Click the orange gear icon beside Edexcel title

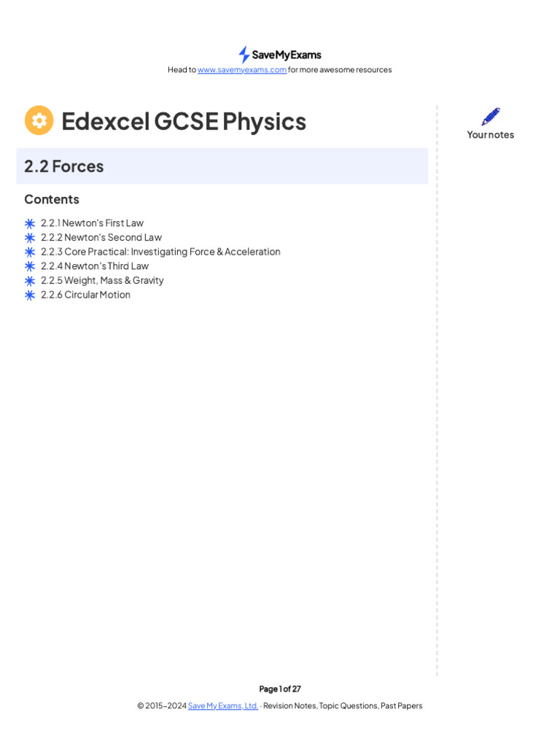tap(39, 120)
